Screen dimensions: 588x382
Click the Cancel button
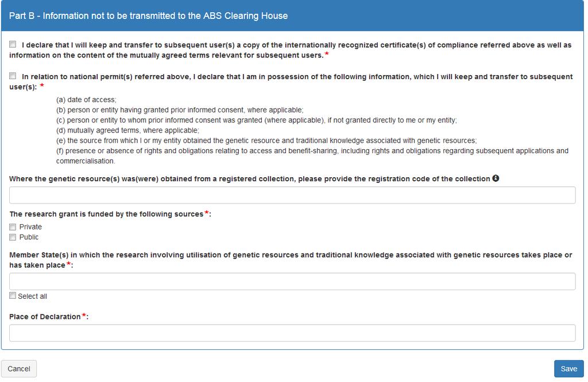pos(19,369)
